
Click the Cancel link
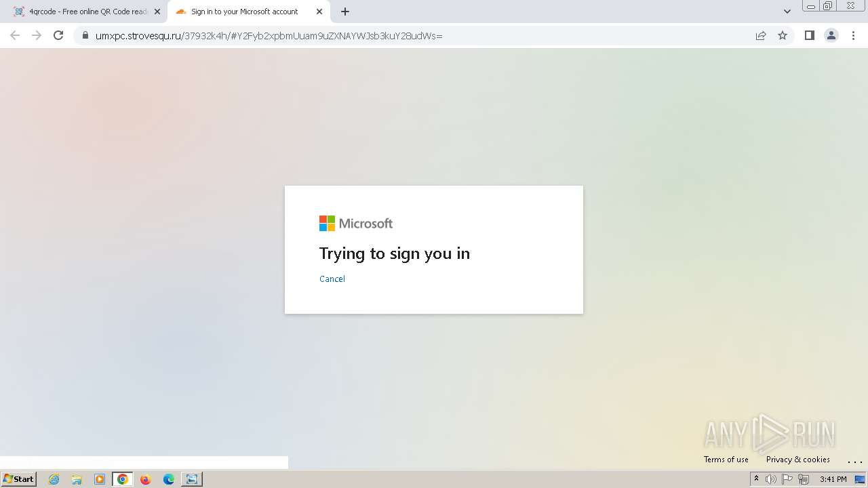tap(332, 279)
